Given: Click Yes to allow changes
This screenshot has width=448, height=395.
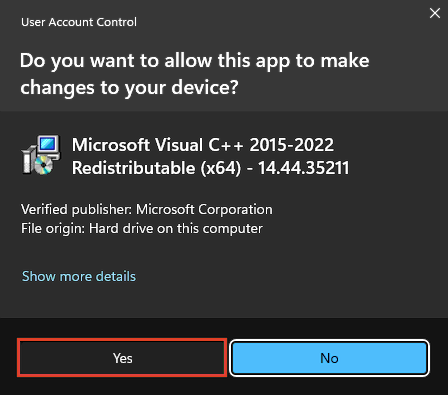Looking at the screenshot, I should click(x=122, y=358).
